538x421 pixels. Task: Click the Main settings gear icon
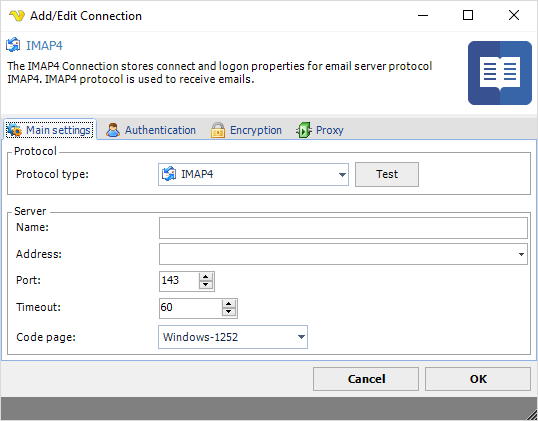(14, 130)
